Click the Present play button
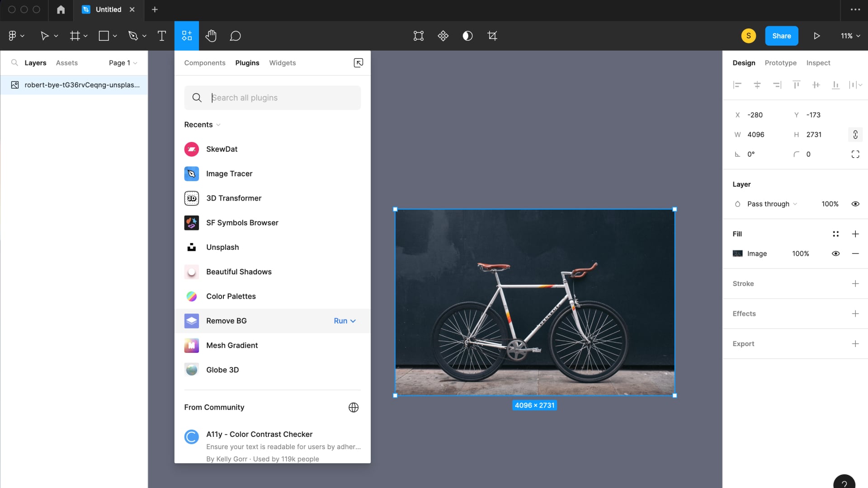 pos(816,36)
